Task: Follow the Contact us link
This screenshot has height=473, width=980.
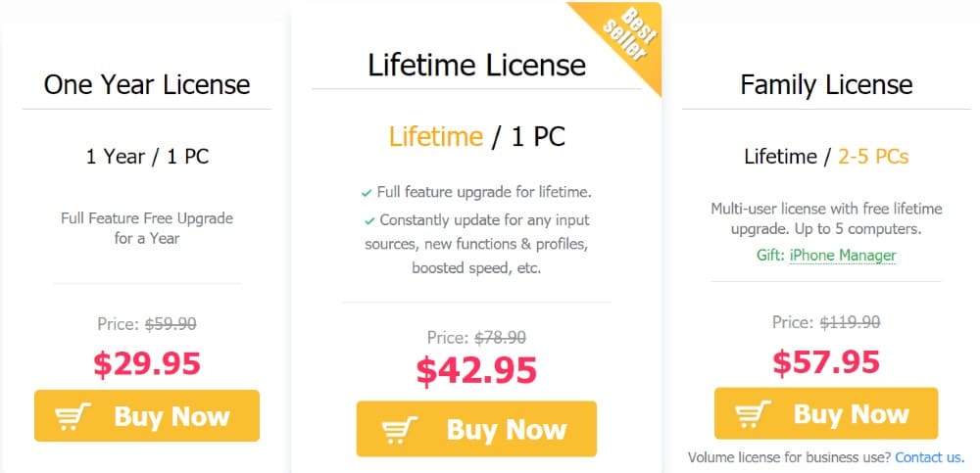Action: click(928, 457)
